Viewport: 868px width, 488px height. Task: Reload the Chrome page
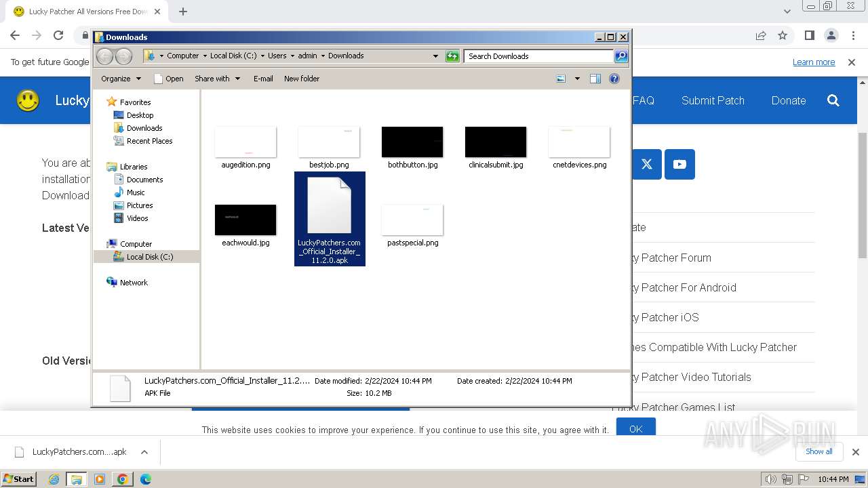[58, 36]
